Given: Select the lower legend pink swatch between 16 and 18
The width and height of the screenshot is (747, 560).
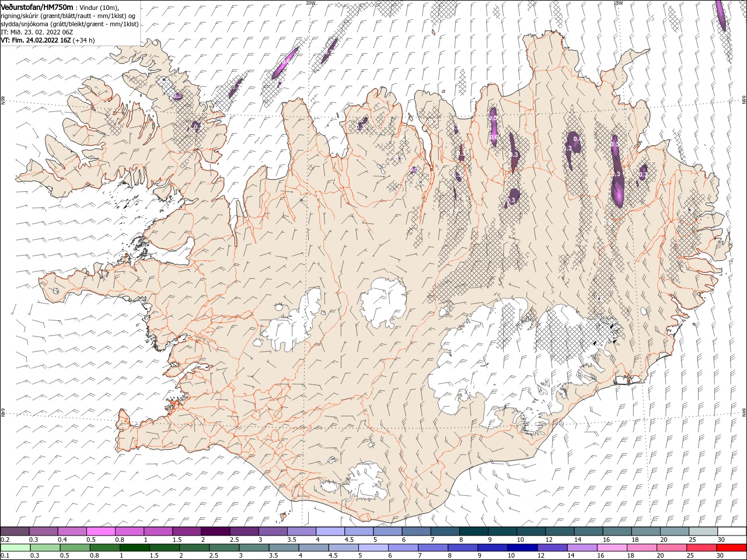Looking at the screenshot, I should click(612, 548).
